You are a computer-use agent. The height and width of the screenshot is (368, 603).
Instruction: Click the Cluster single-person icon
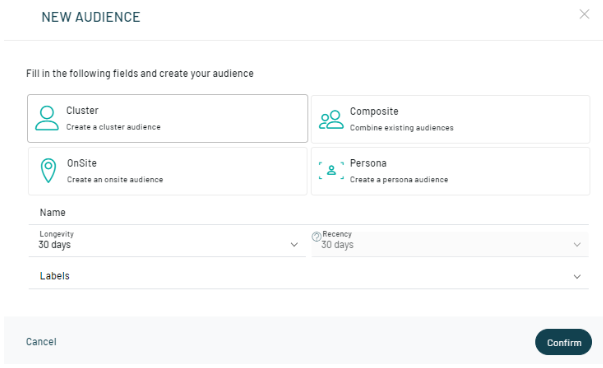coord(47,118)
